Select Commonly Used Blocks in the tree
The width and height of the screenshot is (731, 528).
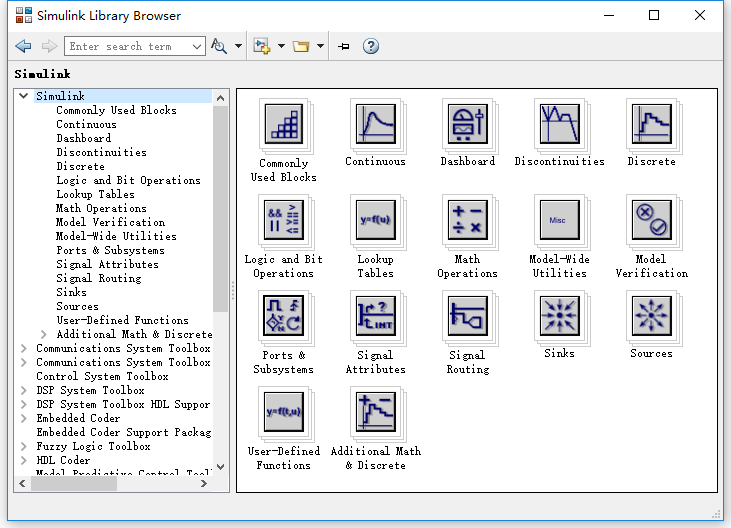116,110
